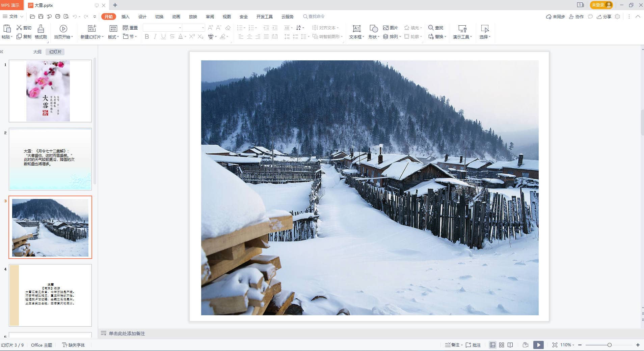This screenshot has height=351, width=644.
Task: Open Find with 查找
Action: [436, 28]
